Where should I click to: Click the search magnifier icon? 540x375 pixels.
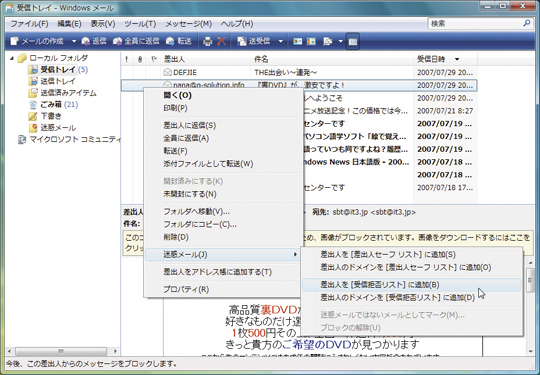pyautogui.click(x=527, y=23)
